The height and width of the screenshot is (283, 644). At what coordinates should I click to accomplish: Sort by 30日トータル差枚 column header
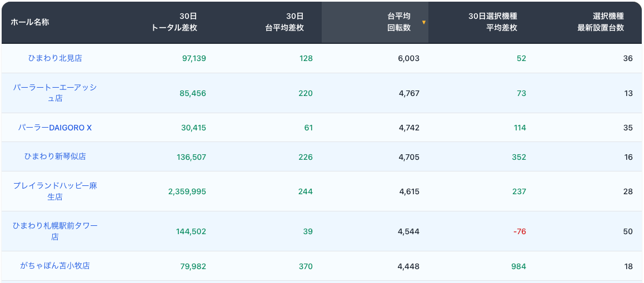tap(174, 22)
